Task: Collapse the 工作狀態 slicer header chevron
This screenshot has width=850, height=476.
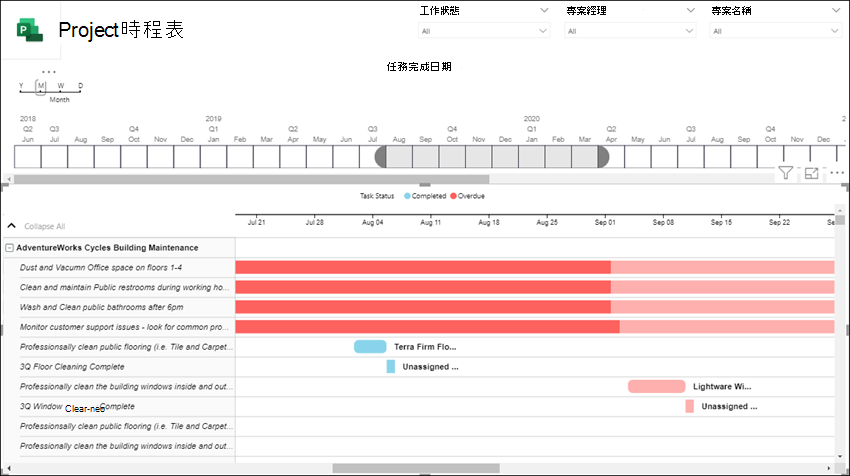Action: point(544,10)
